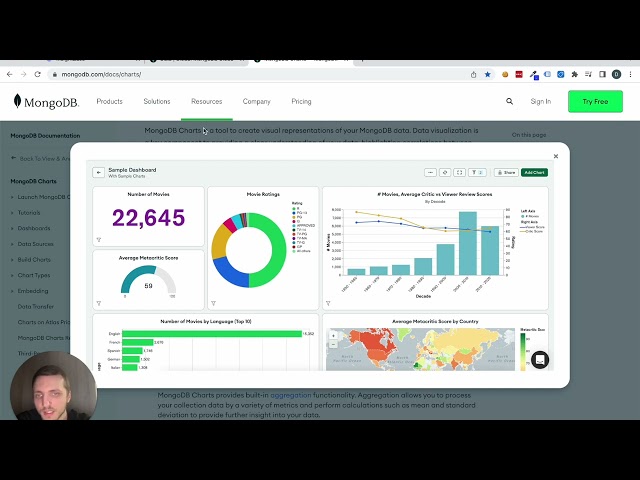640x480 pixels.
Task: Open the Resources menu
Action: coord(207,101)
